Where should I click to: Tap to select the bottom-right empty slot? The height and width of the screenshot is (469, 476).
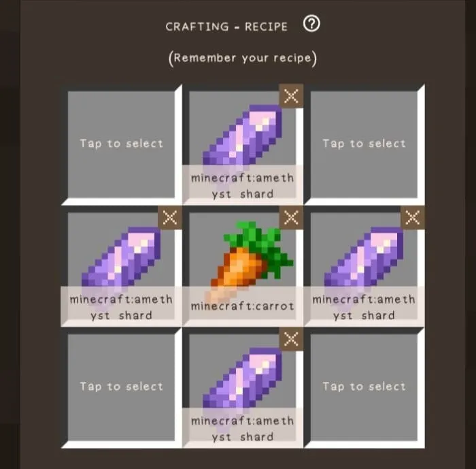pyautogui.click(x=364, y=388)
